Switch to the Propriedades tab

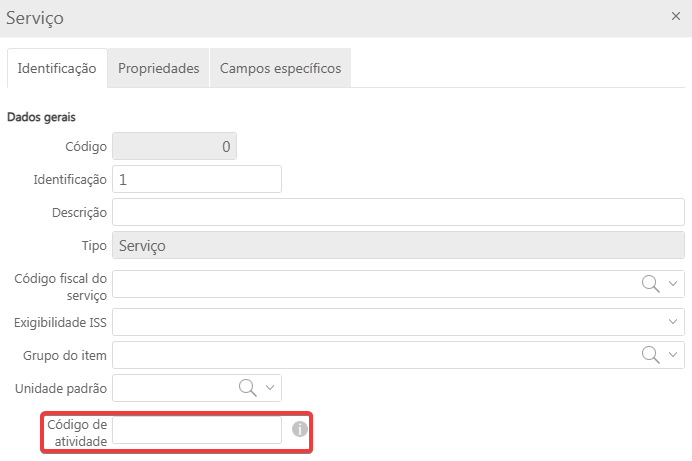158,69
